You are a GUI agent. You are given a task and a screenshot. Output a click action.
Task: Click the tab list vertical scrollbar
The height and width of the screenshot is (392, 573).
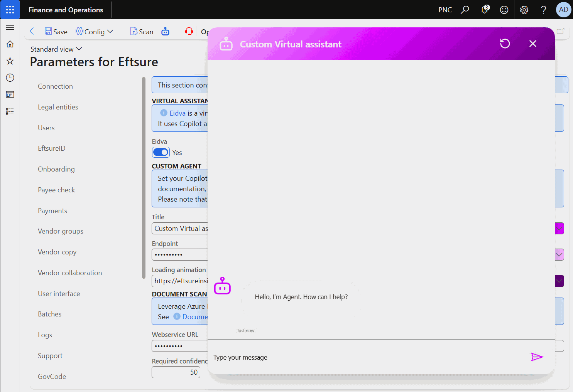144,177
